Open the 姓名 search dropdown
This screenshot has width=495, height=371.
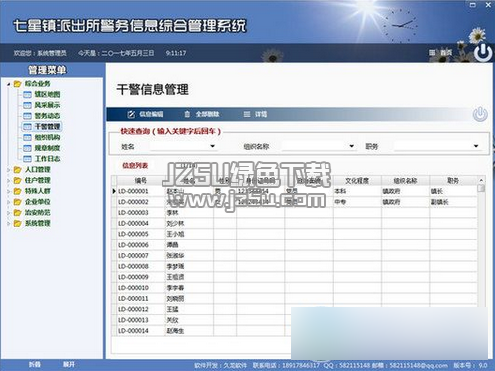pos(212,146)
